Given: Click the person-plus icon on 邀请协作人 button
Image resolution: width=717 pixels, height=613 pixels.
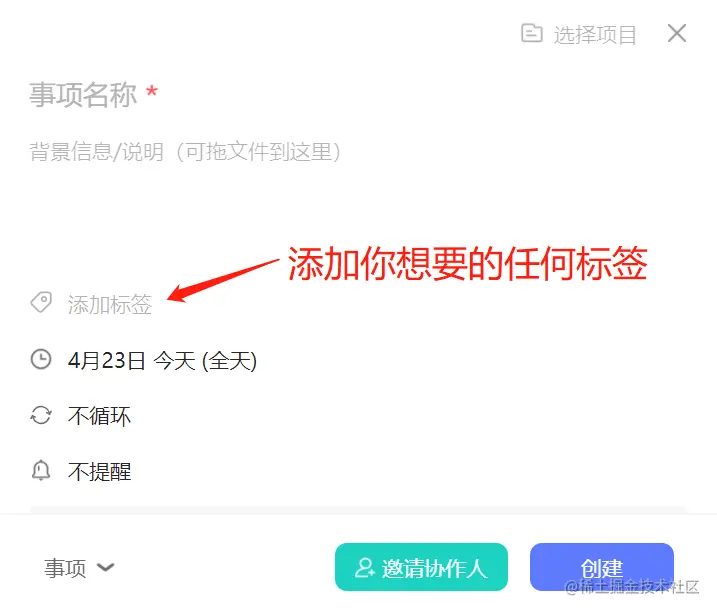Looking at the screenshot, I should (364, 568).
